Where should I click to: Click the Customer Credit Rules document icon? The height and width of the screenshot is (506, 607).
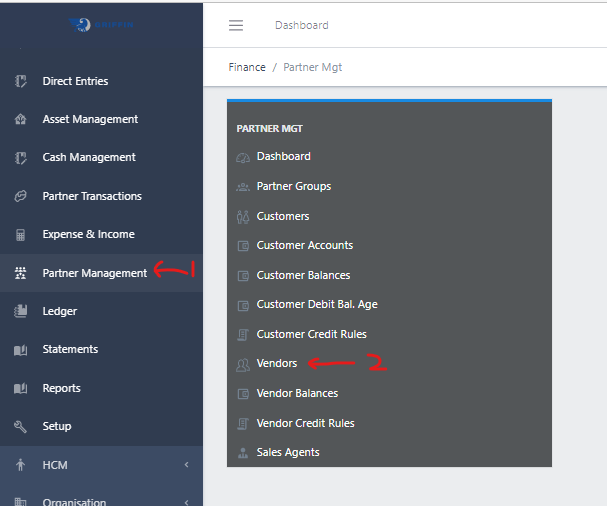243,335
